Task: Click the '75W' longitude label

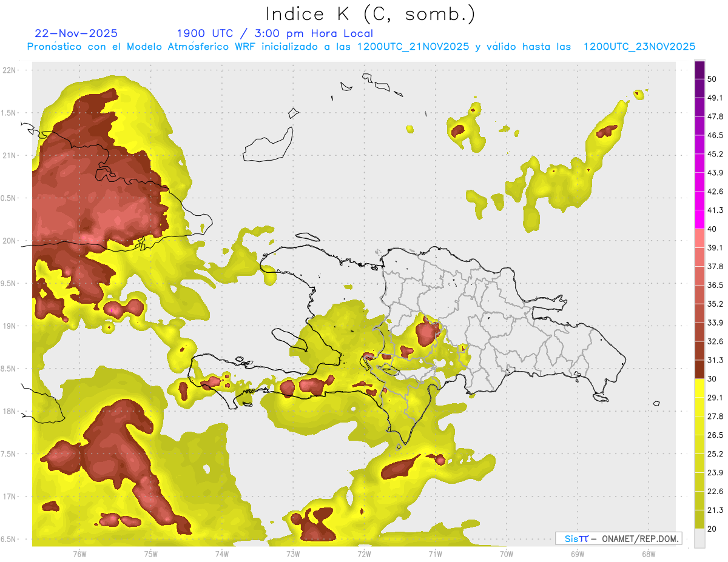Action: pyautogui.click(x=150, y=554)
